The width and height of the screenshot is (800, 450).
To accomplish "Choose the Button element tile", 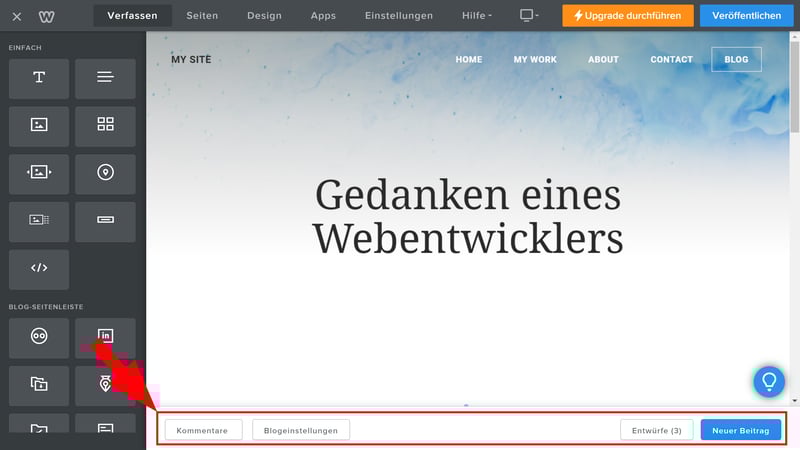I will (105, 221).
